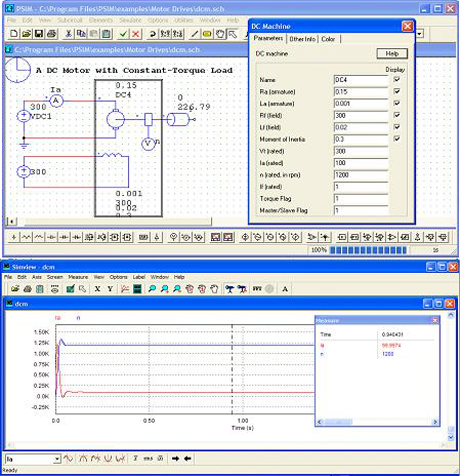
Task: Click the Torque Flag value field
Action: (361, 199)
